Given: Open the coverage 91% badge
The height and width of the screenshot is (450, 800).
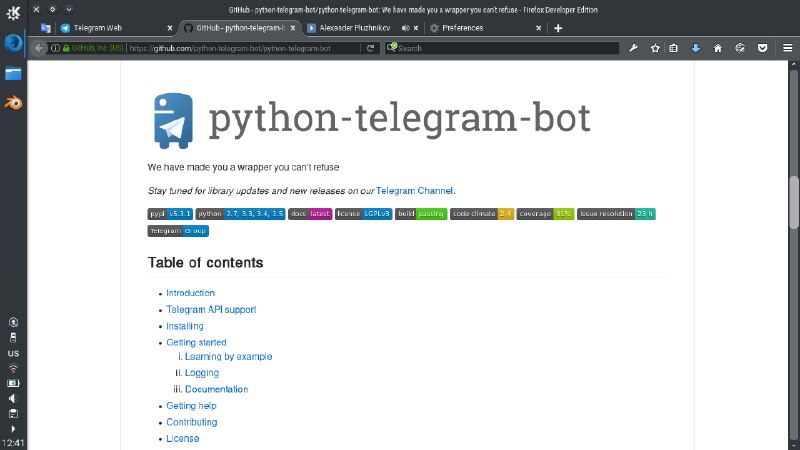Looking at the screenshot, I should click(545, 214).
